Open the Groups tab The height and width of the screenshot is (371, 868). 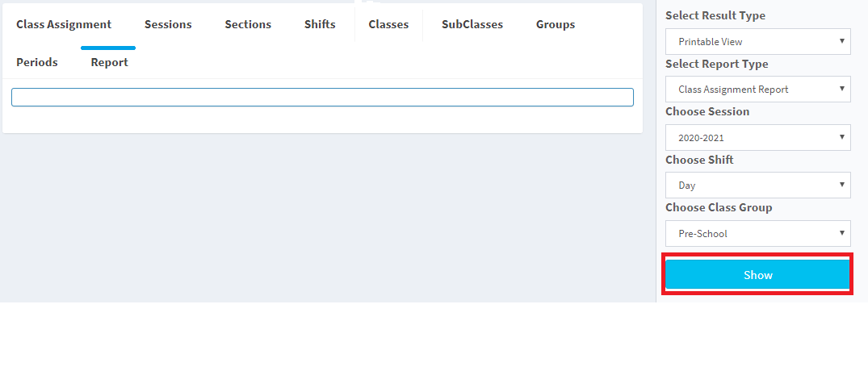(x=556, y=24)
